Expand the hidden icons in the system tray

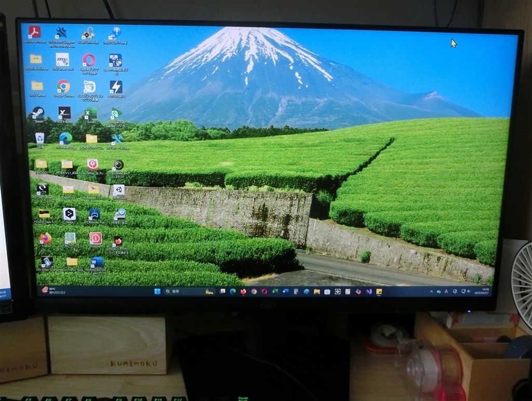pyautogui.click(x=431, y=291)
